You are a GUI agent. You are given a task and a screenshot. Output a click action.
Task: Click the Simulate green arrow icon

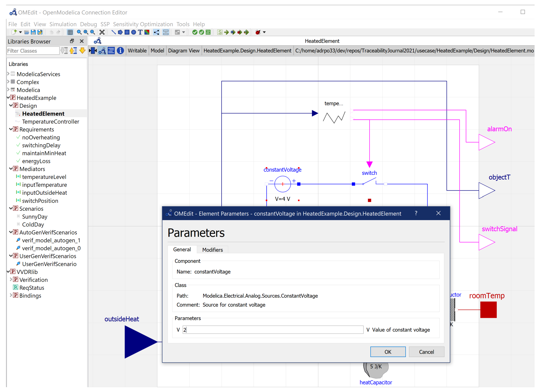pos(226,32)
